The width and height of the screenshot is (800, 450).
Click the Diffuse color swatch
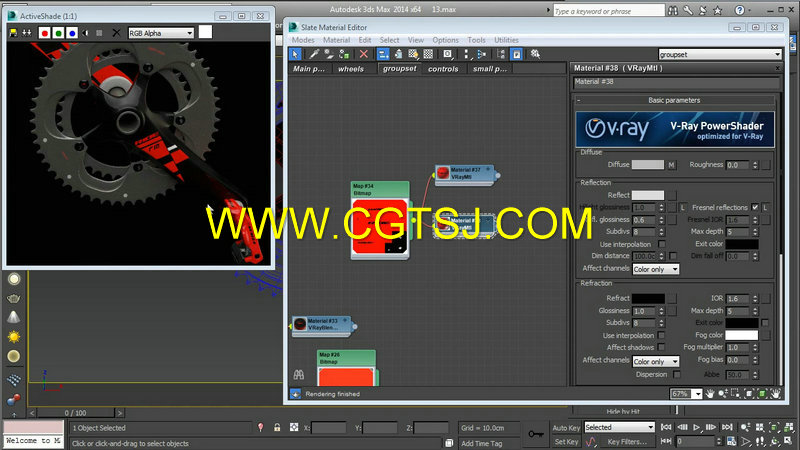[647, 165]
